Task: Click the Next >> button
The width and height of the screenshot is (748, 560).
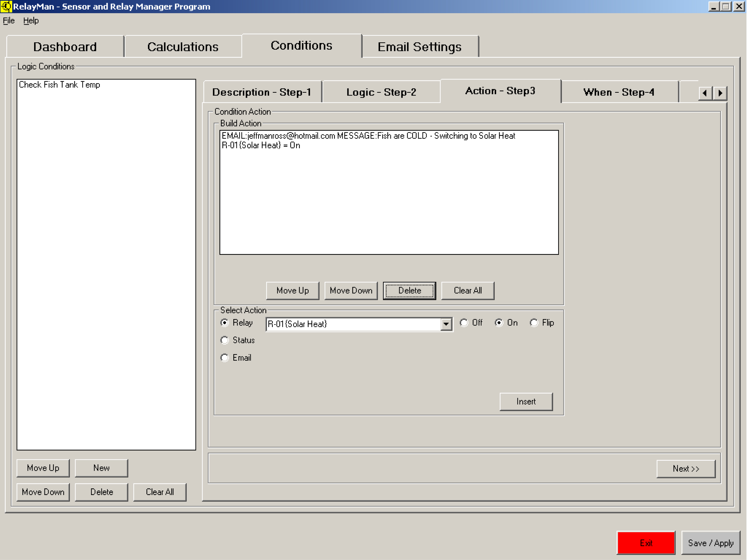Action: click(x=685, y=469)
